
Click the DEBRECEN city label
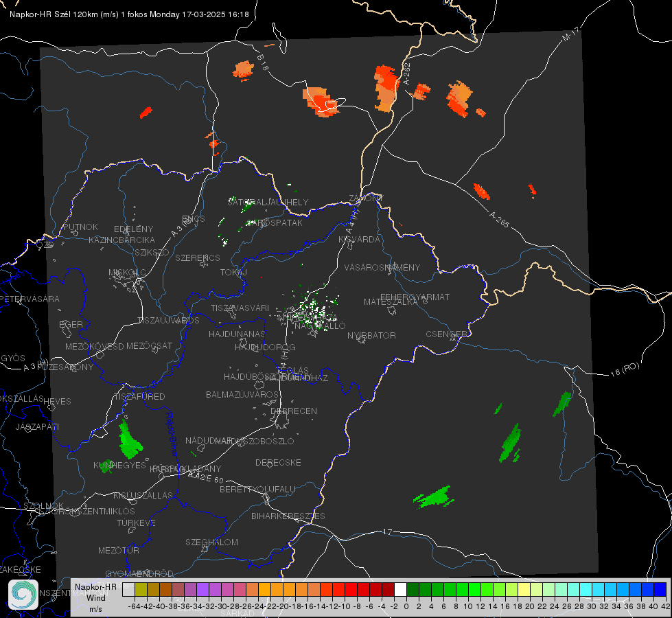[294, 411]
